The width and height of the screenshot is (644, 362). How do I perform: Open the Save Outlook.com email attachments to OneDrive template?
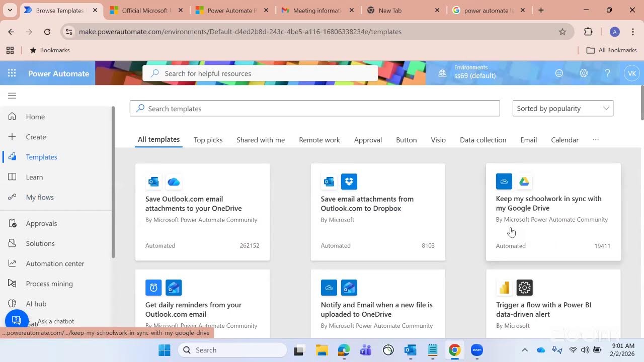click(x=203, y=212)
